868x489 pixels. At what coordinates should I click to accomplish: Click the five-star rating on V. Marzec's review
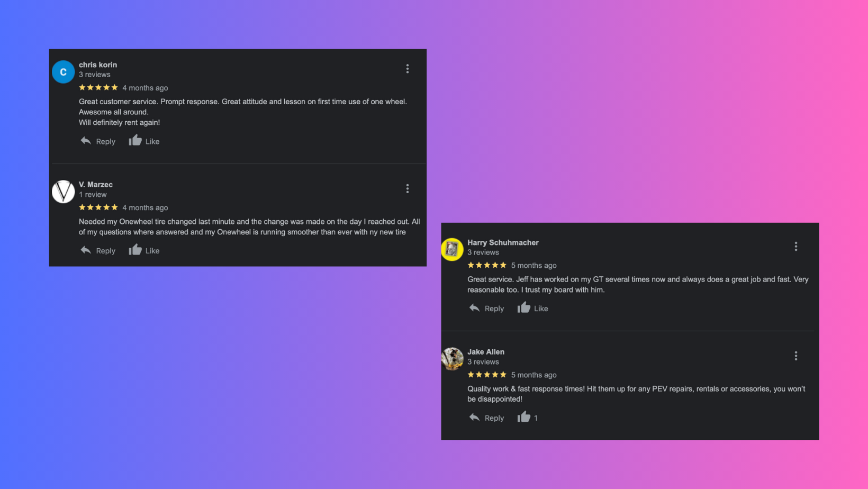(98, 207)
